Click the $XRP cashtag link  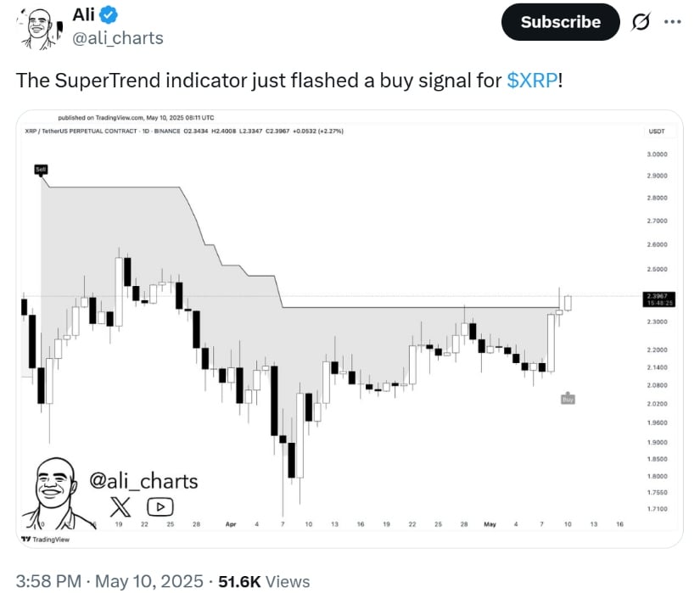pos(532,81)
